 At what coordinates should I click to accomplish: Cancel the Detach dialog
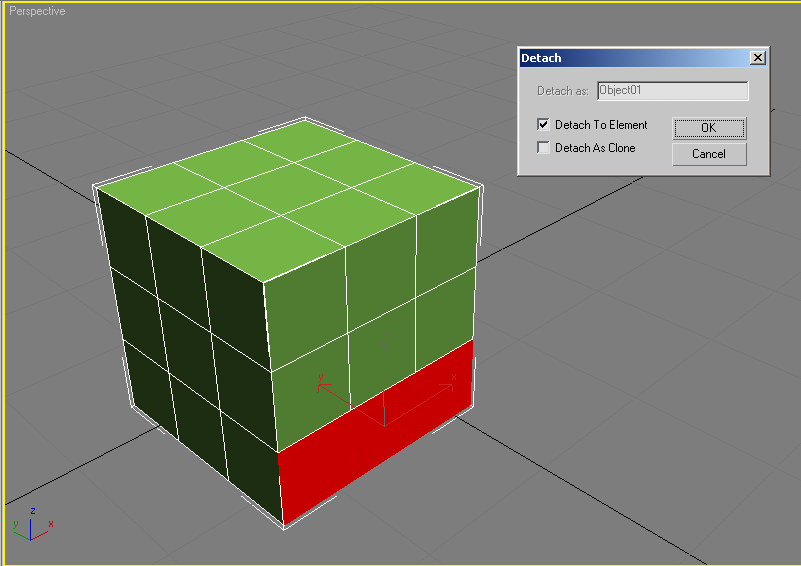pos(709,154)
